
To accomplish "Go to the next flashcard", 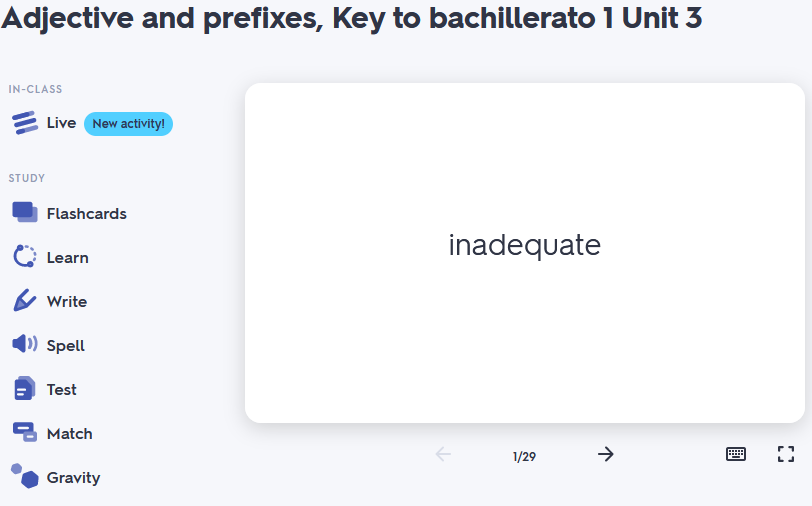I will tap(606, 454).
